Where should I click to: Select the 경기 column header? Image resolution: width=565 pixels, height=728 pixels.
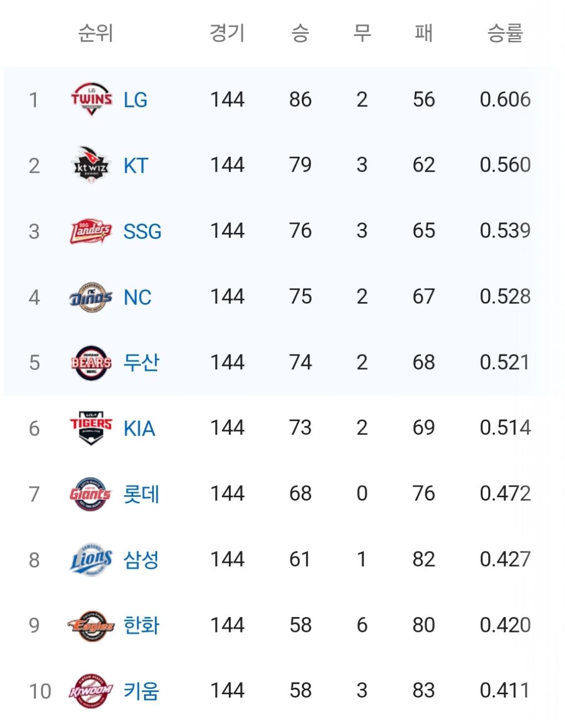[227, 33]
